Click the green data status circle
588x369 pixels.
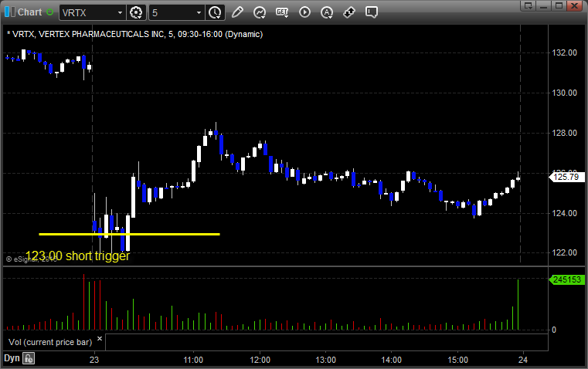(49, 12)
